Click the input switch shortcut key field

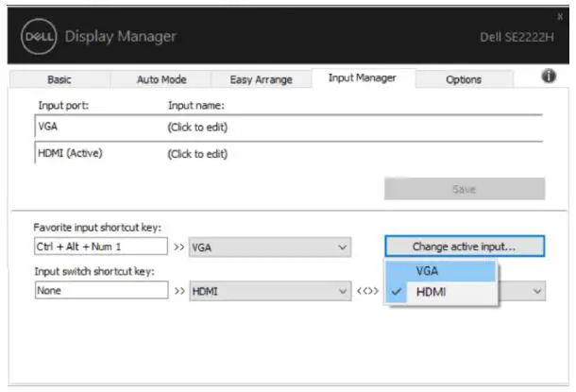(x=101, y=290)
